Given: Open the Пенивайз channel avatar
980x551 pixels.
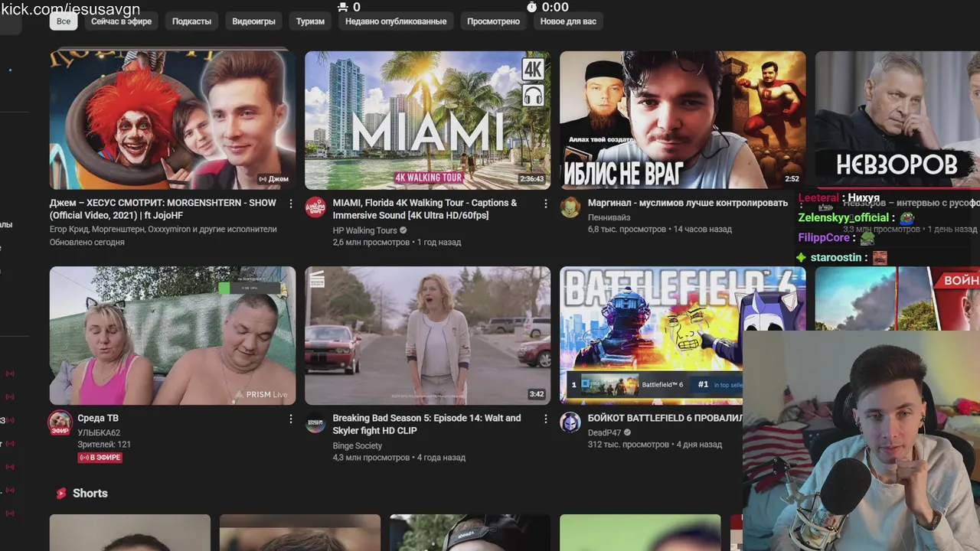Looking at the screenshot, I should coord(570,207).
